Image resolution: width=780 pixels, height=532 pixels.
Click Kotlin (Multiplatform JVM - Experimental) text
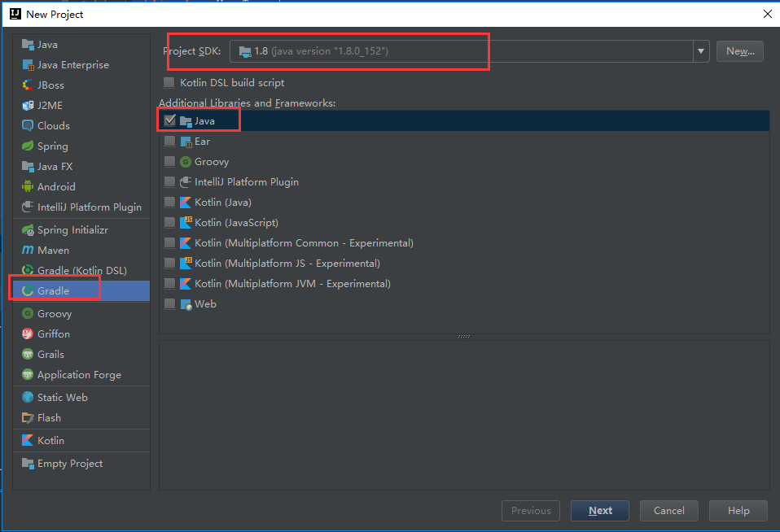292,284
